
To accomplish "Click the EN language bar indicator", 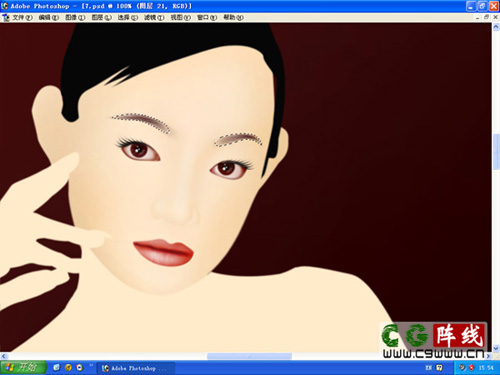I will [x=429, y=367].
